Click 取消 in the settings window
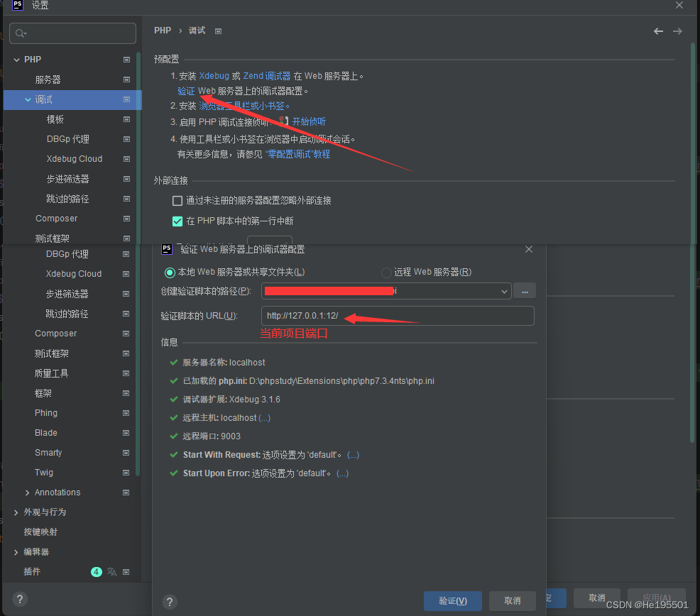700x616 pixels. pos(597,598)
